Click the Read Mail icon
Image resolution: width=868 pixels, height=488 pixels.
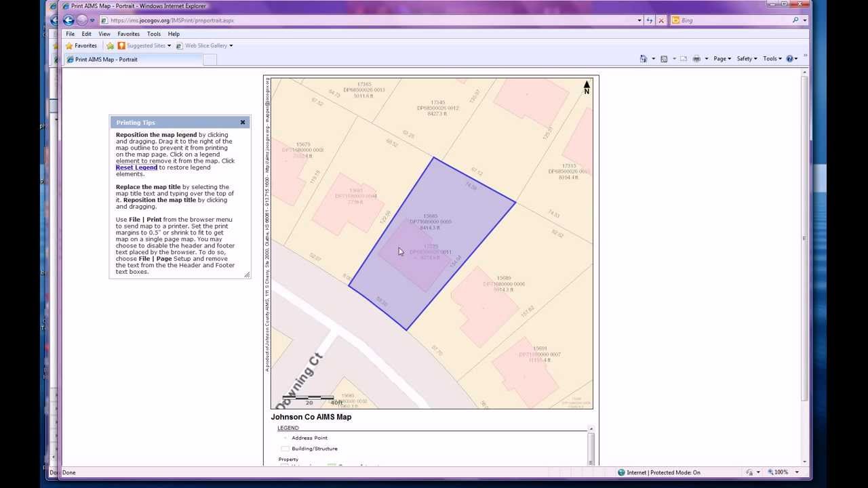(684, 59)
